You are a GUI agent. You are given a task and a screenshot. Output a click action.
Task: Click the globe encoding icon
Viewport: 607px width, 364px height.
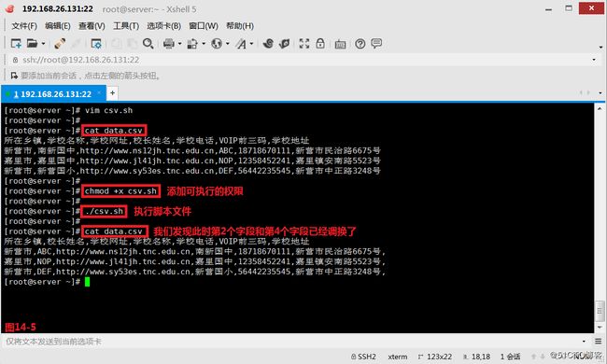point(217,43)
